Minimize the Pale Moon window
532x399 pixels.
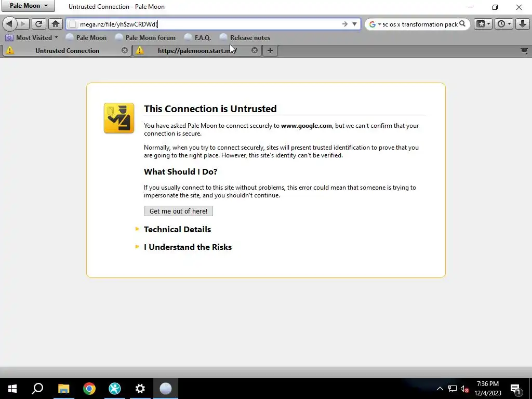point(471,7)
